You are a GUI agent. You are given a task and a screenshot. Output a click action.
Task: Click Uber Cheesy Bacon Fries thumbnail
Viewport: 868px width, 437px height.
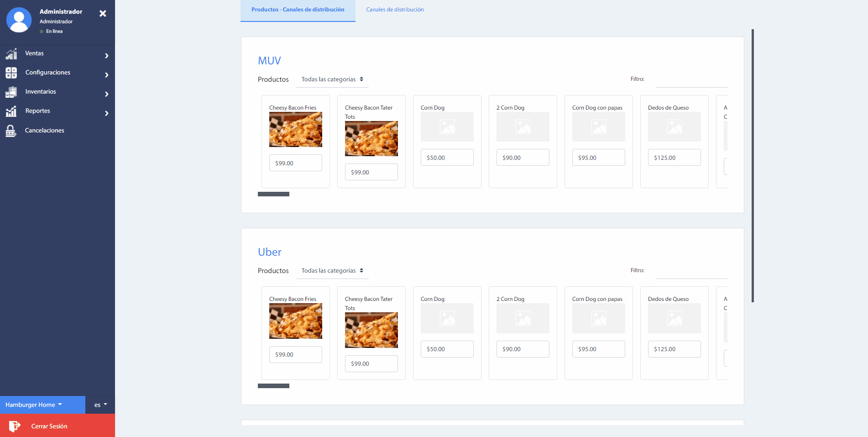(x=295, y=321)
